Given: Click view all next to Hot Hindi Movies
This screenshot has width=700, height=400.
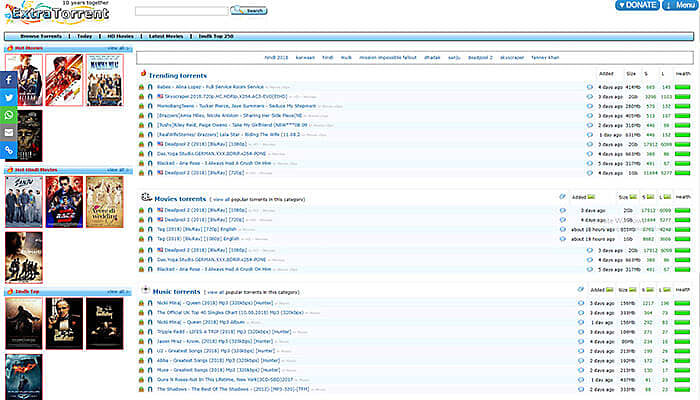Looking at the screenshot, I should (118, 170).
